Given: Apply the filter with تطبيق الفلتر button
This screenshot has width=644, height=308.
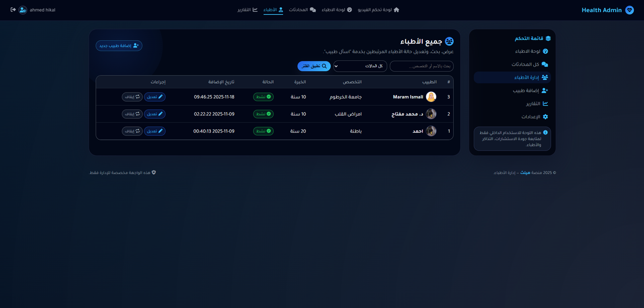Looking at the screenshot, I should coord(314,66).
